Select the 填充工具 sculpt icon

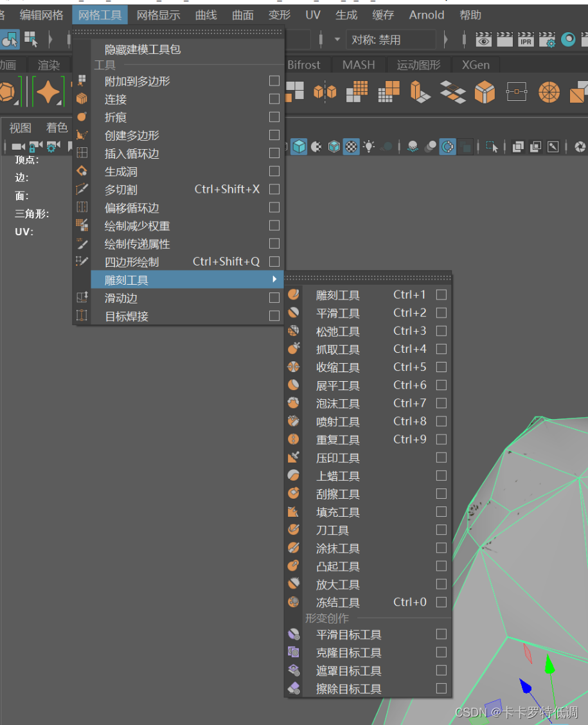pos(294,512)
